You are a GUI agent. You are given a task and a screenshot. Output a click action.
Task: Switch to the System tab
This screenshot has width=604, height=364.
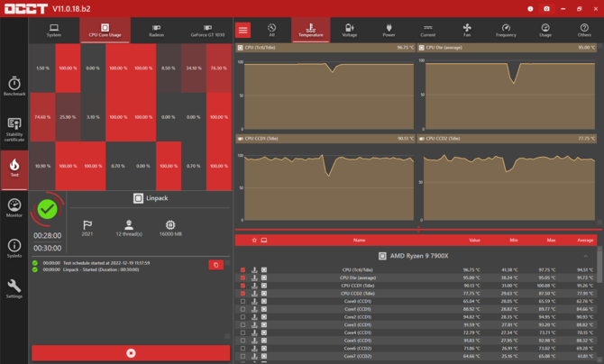(x=54, y=30)
